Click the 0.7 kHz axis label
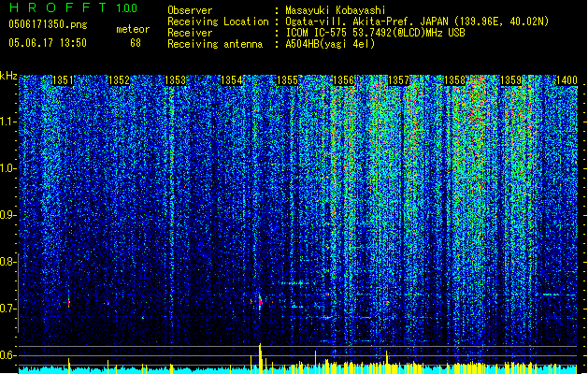The height and width of the screenshot is (374, 588). (7, 309)
